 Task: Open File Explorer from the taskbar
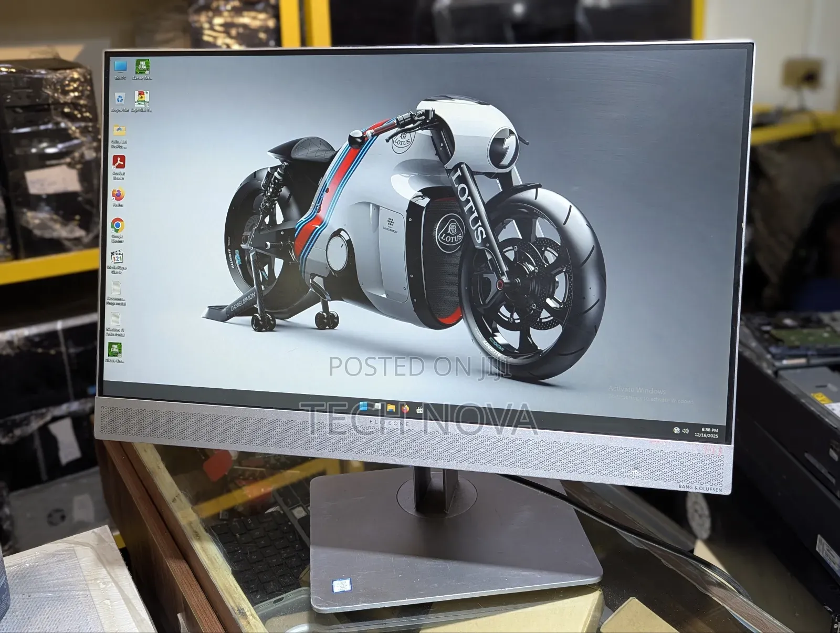pos(391,407)
